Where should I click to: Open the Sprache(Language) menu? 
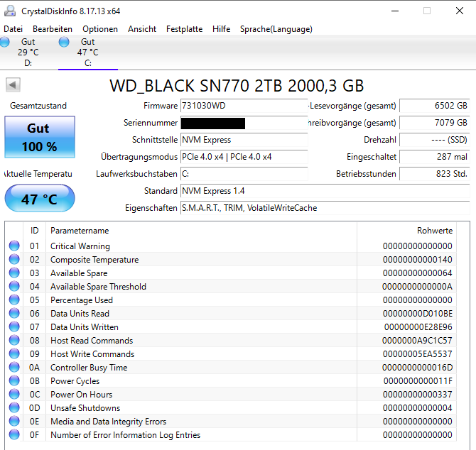tap(276, 29)
